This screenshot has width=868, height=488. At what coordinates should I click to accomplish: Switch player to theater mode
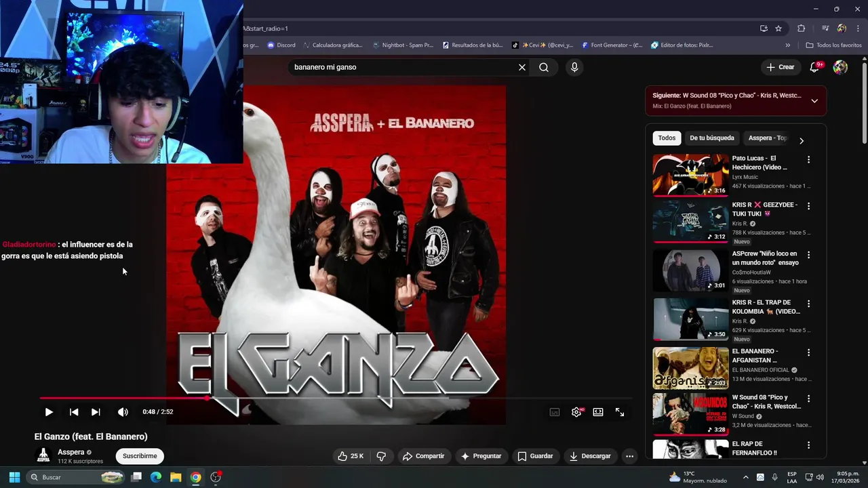598,412
